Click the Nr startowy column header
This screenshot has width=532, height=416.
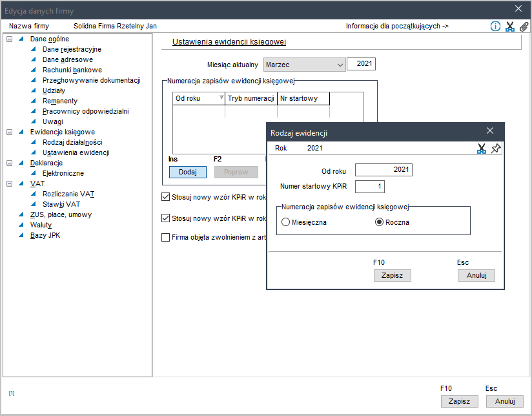click(303, 98)
